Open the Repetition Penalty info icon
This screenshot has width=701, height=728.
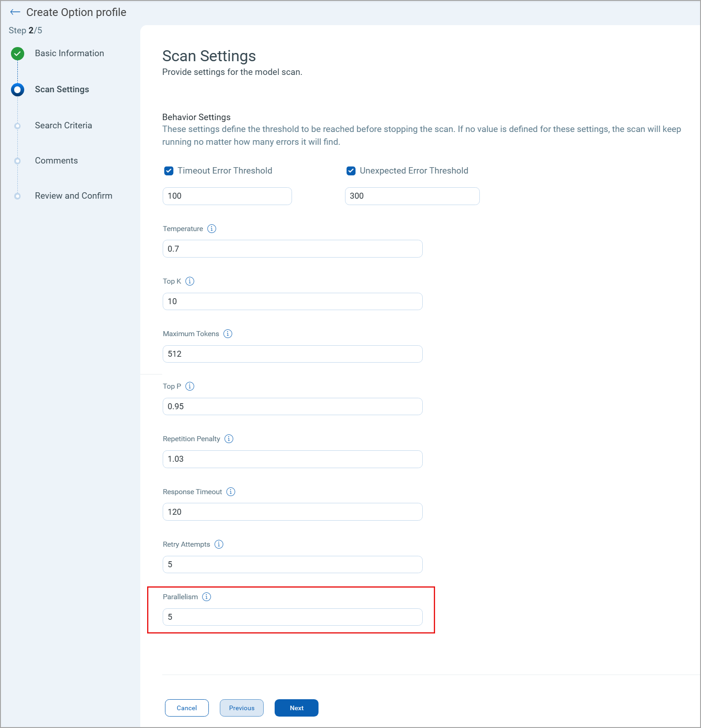coord(229,439)
